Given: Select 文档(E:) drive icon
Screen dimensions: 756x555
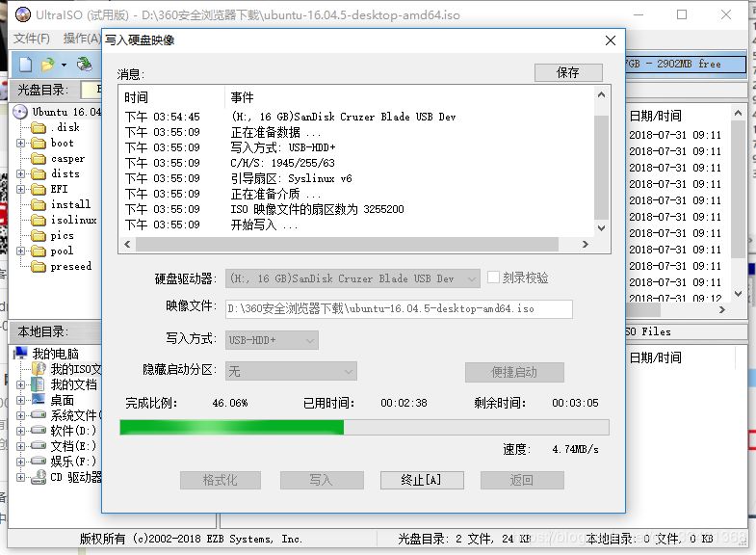Looking at the screenshot, I should click(x=39, y=445).
